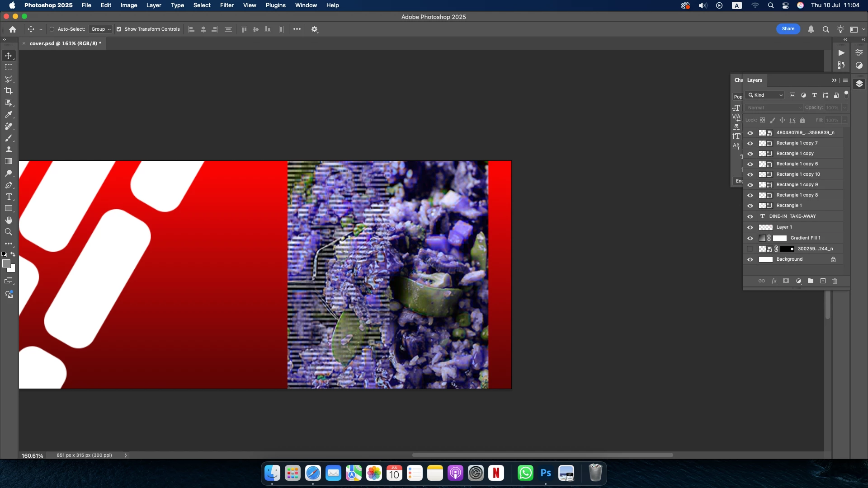
Task: Enable the Auto-Select checkbox
Action: click(x=52, y=29)
